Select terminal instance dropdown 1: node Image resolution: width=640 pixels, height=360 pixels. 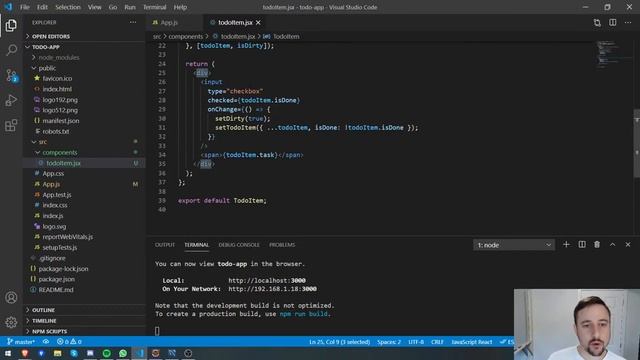[x=514, y=245]
